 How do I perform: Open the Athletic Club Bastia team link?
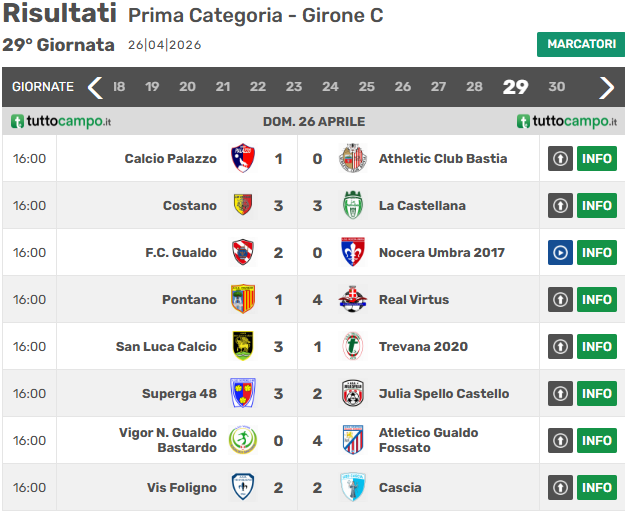click(x=442, y=158)
